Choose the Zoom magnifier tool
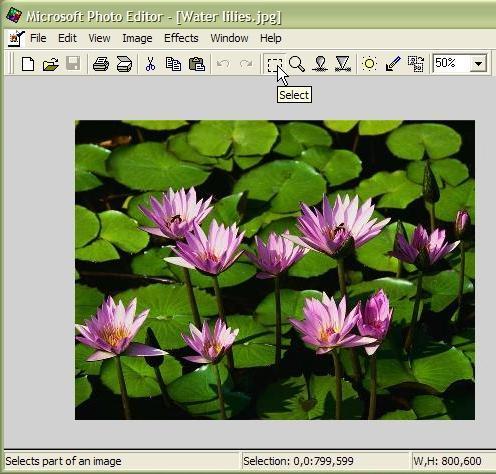Viewport: 496px width, 474px height. pos(297,64)
